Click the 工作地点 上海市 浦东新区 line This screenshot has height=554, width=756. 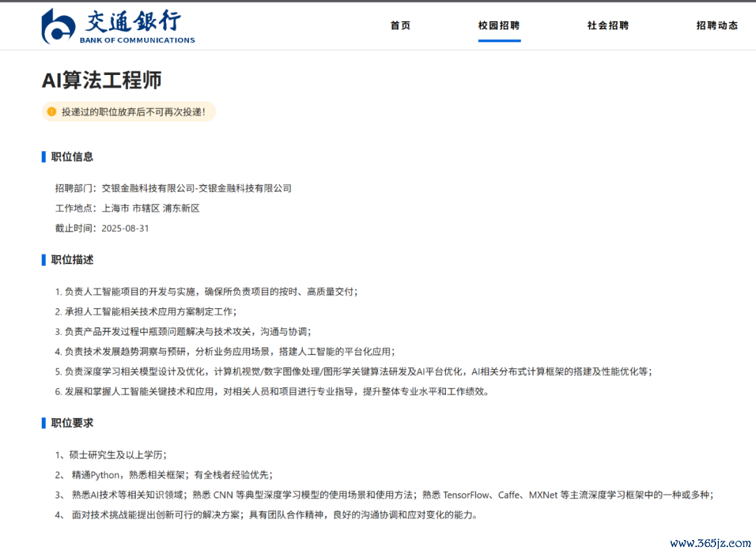click(x=127, y=209)
